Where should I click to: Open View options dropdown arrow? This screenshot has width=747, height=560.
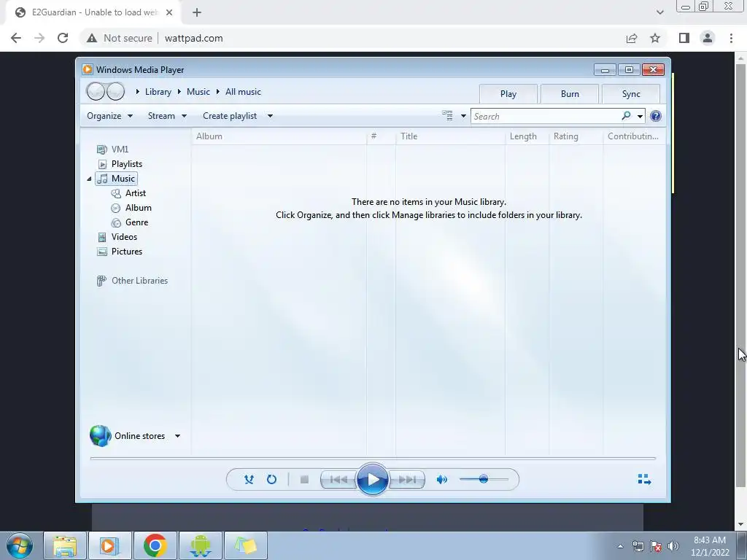click(x=463, y=116)
